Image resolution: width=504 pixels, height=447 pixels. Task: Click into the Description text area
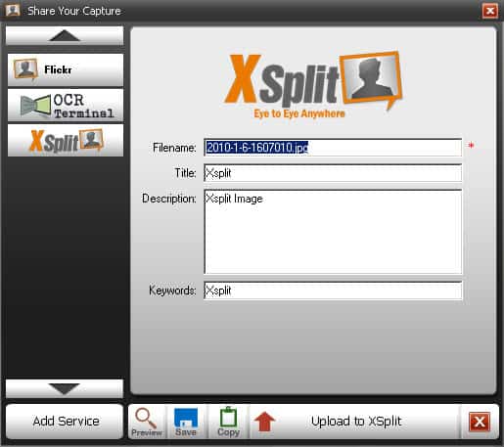click(x=333, y=232)
